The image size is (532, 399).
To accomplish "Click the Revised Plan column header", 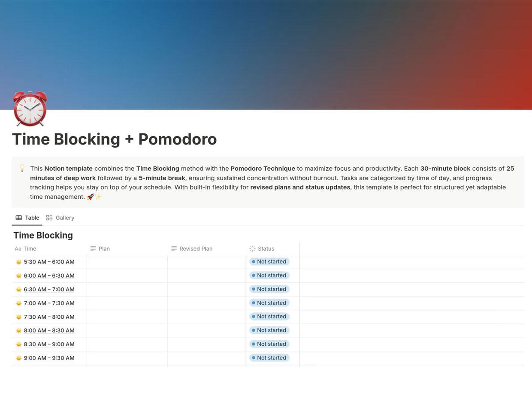I will point(206,248).
